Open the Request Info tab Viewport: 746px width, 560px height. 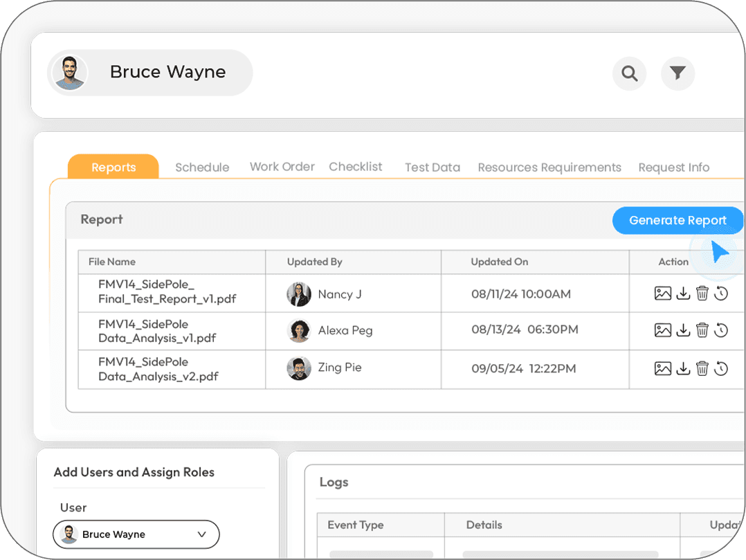pyautogui.click(x=674, y=168)
